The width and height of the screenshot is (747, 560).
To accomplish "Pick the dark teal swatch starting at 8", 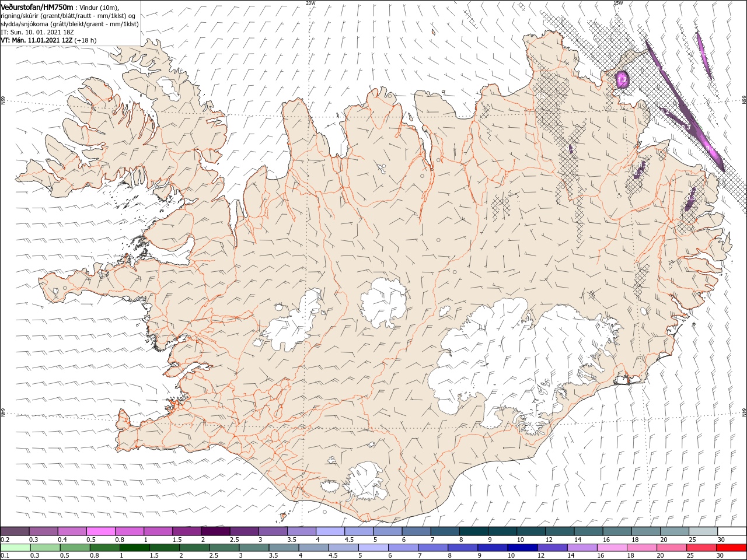I will 473,531.
